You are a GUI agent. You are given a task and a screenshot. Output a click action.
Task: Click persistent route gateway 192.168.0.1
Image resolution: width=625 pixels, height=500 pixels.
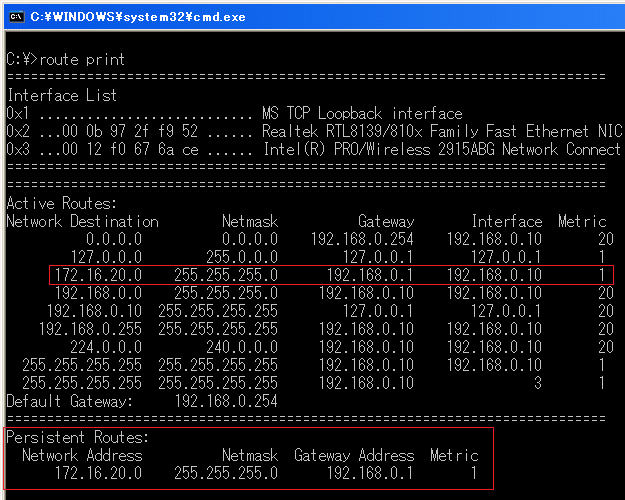(370, 473)
